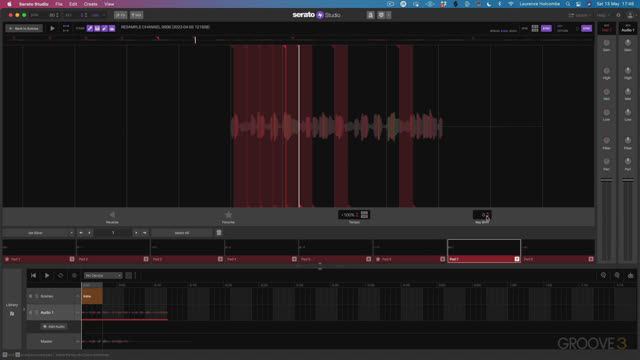This screenshot has width=640, height=360.
Task: Select Pad 6 in the pad row
Action: coord(410,251)
